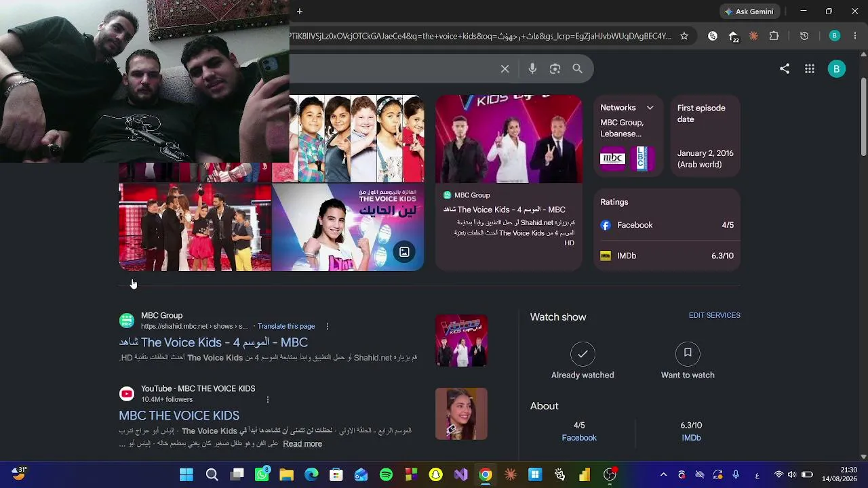
Task: Clear the Google search box
Action: click(505, 68)
